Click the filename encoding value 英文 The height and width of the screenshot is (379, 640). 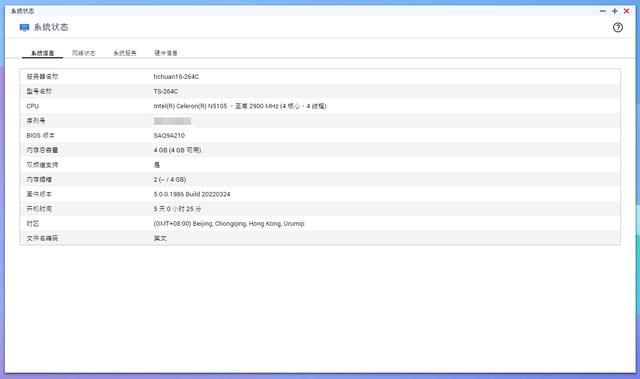(x=160, y=238)
